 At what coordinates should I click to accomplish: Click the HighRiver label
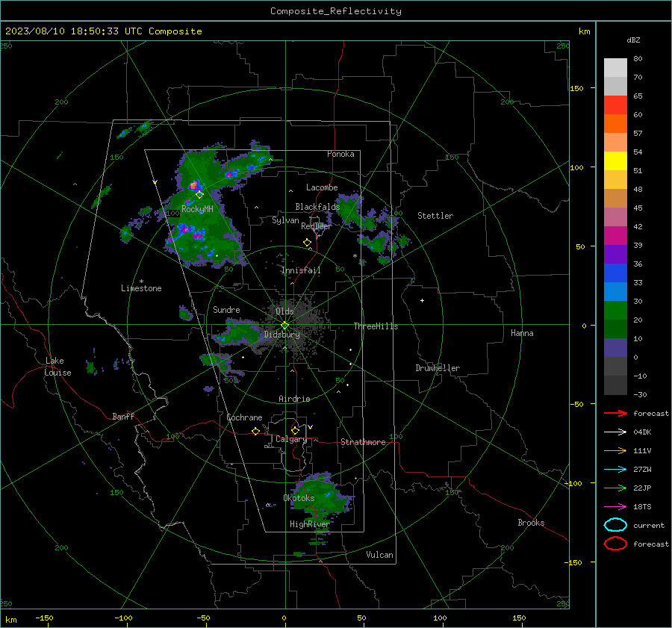click(x=309, y=524)
